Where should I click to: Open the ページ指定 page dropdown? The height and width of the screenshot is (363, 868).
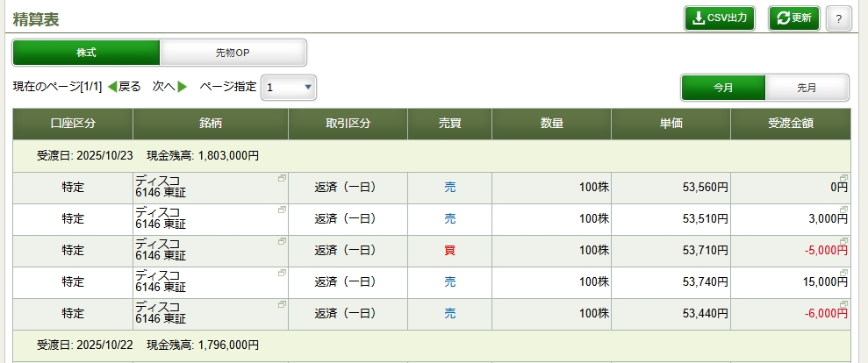click(289, 88)
